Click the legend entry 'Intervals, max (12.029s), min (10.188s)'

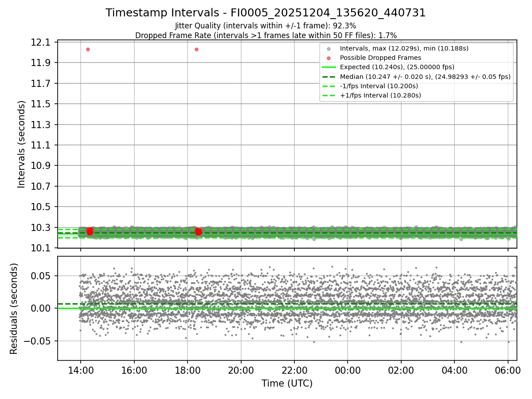(x=404, y=48)
